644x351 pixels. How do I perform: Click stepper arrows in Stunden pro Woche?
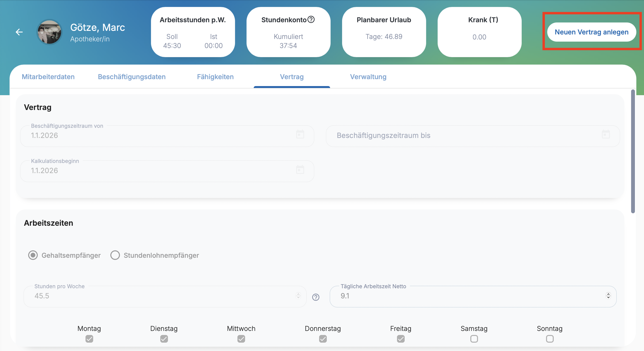[x=298, y=296]
